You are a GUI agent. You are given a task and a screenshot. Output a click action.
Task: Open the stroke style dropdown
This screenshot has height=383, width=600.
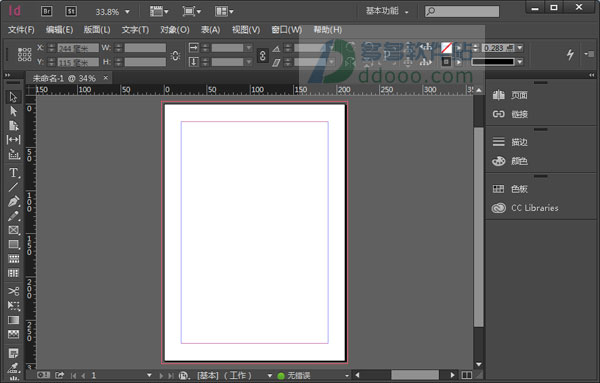(x=520, y=62)
